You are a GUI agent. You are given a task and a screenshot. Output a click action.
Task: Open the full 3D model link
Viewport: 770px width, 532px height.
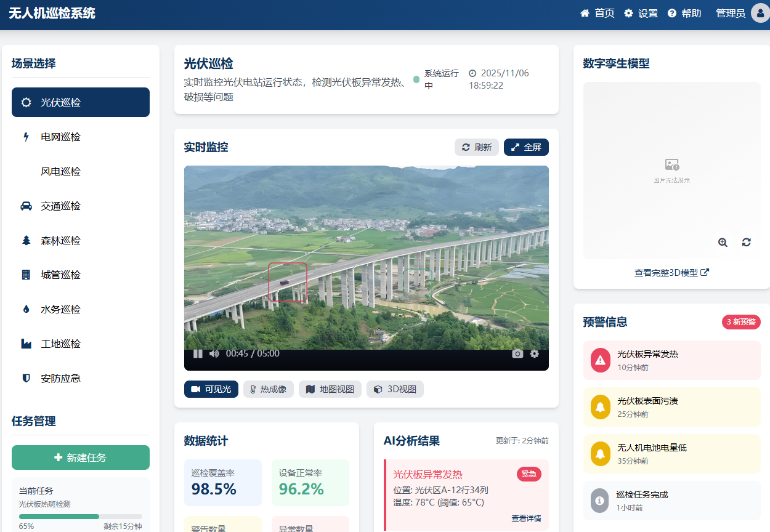pyautogui.click(x=671, y=273)
